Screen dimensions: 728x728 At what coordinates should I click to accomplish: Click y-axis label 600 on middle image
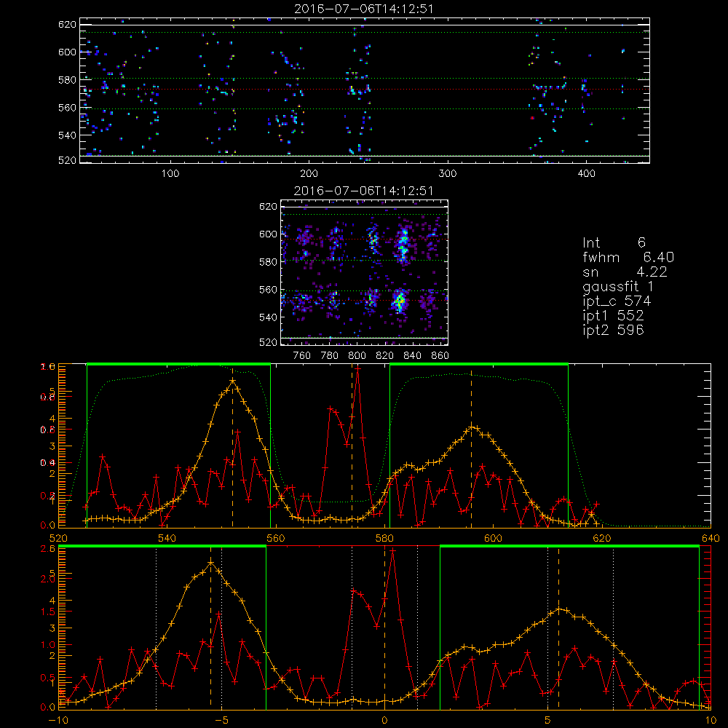pos(268,234)
